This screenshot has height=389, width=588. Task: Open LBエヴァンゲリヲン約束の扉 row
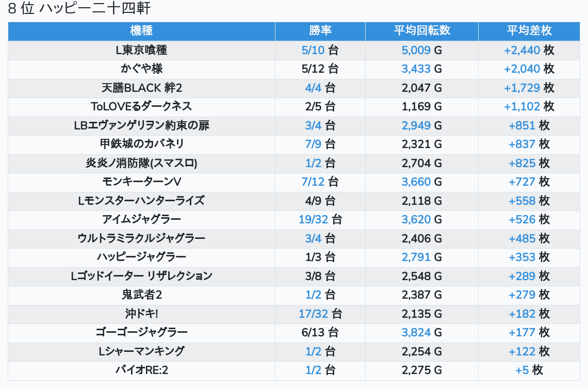pyautogui.click(x=141, y=125)
